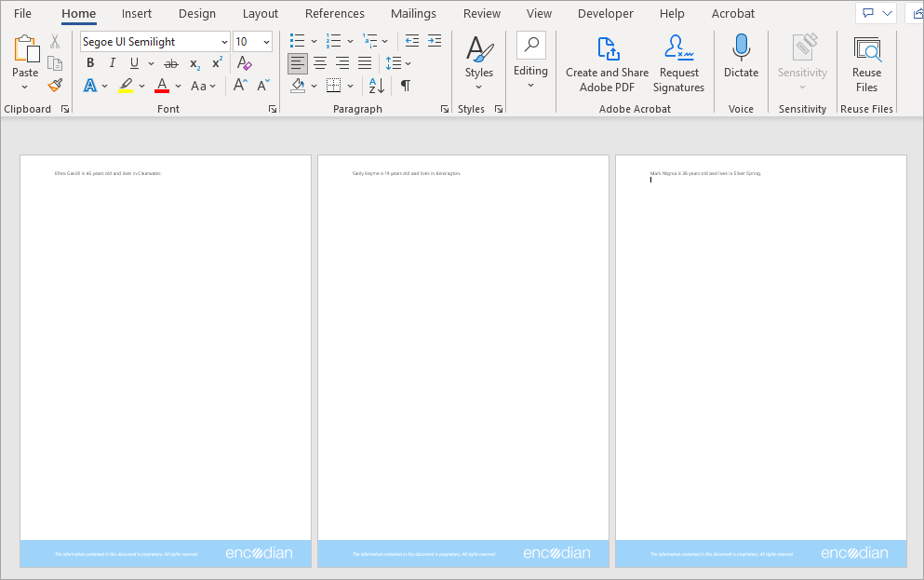This screenshot has width=924, height=580.
Task: Toggle Align Right
Action: [x=342, y=63]
